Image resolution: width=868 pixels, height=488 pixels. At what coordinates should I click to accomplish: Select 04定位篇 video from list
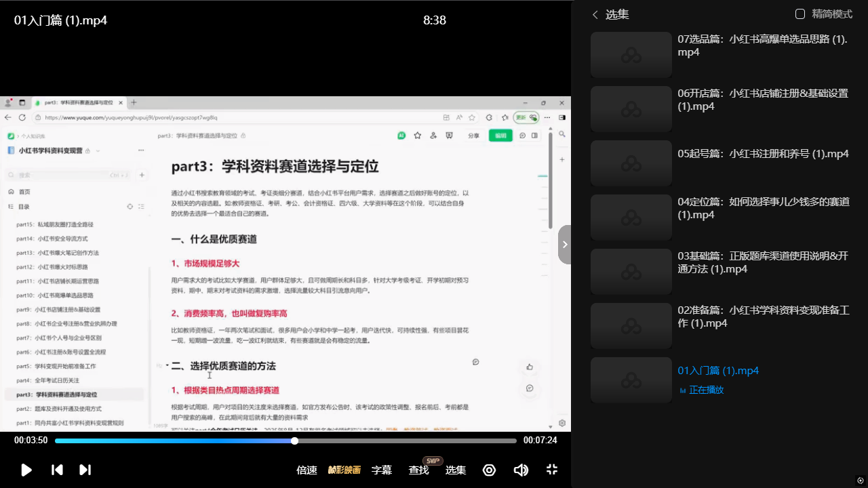point(763,208)
